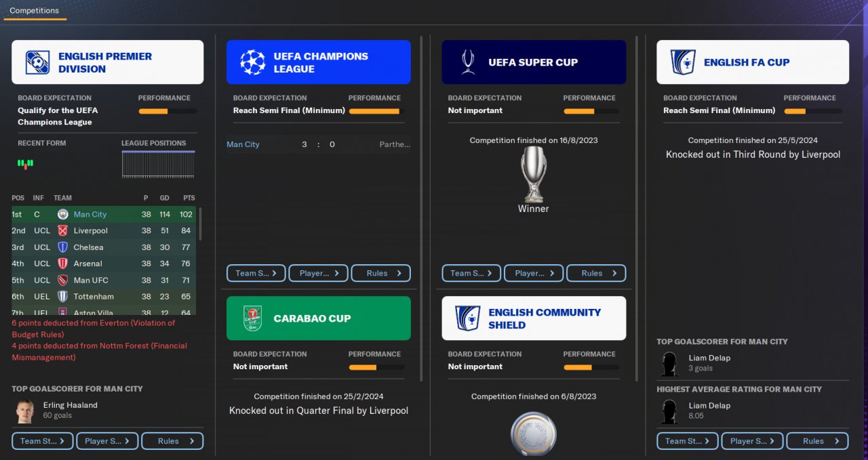Viewport: 868px width, 460px height.
Task: Click Champions League performance bar
Action: [376, 111]
